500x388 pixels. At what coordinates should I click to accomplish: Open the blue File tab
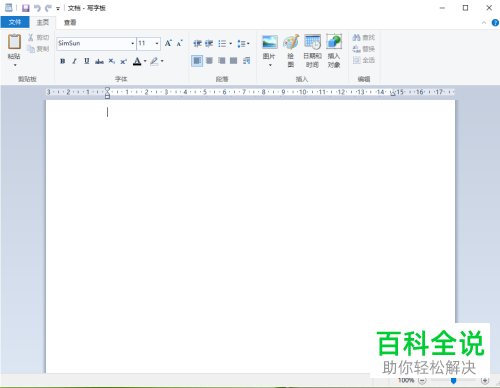15,22
